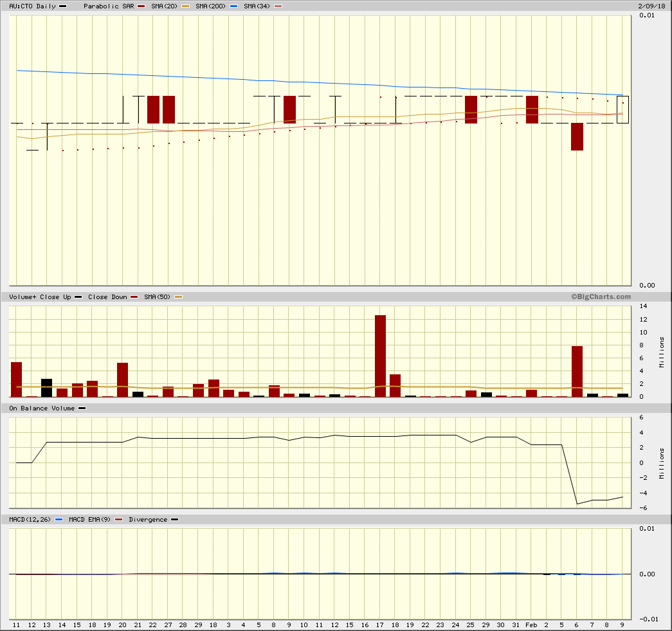Click the -0.01 label on the MACD axis

tap(648, 619)
